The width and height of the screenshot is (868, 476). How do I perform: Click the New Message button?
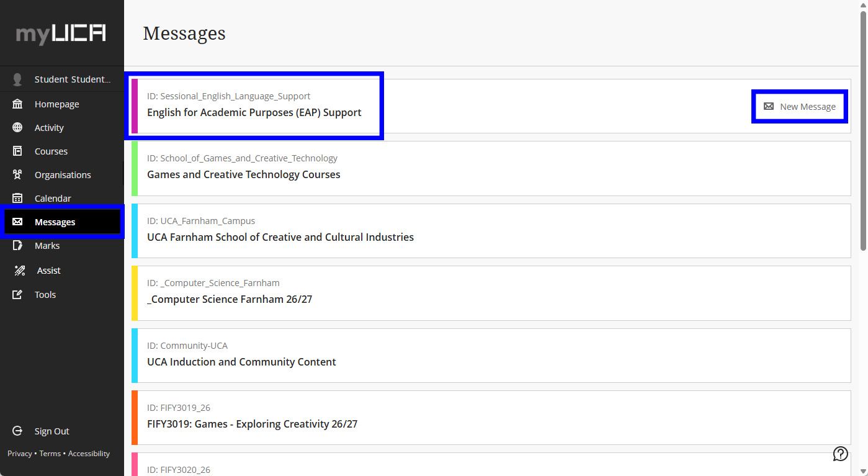point(800,106)
